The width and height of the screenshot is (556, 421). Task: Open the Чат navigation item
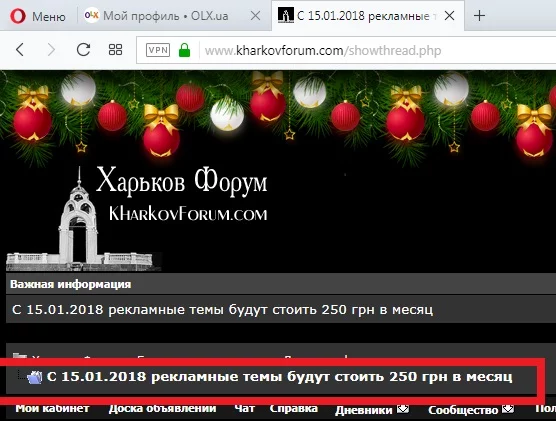244,409
